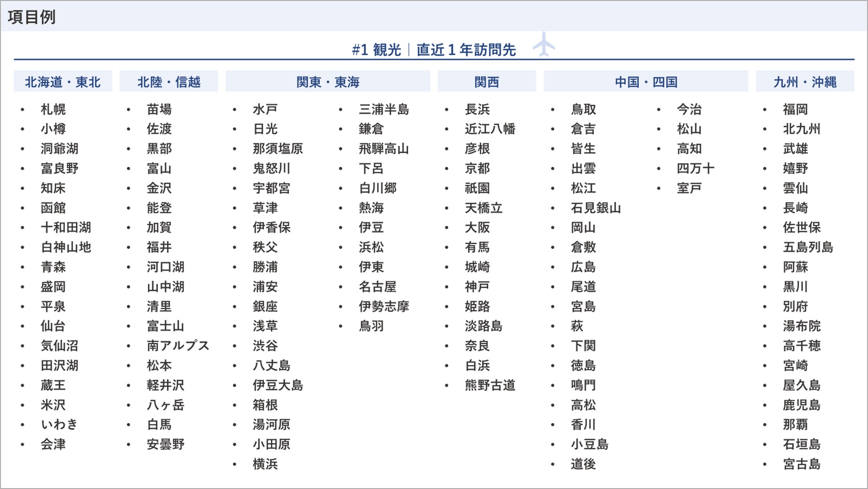Click the 四万十 list item
This screenshot has height=489, width=868.
pos(695,168)
